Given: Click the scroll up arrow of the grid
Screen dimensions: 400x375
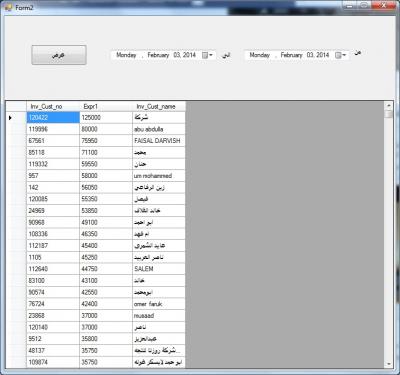Looking at the screenshot, I should pyautogui.click(x=388, y=105).
